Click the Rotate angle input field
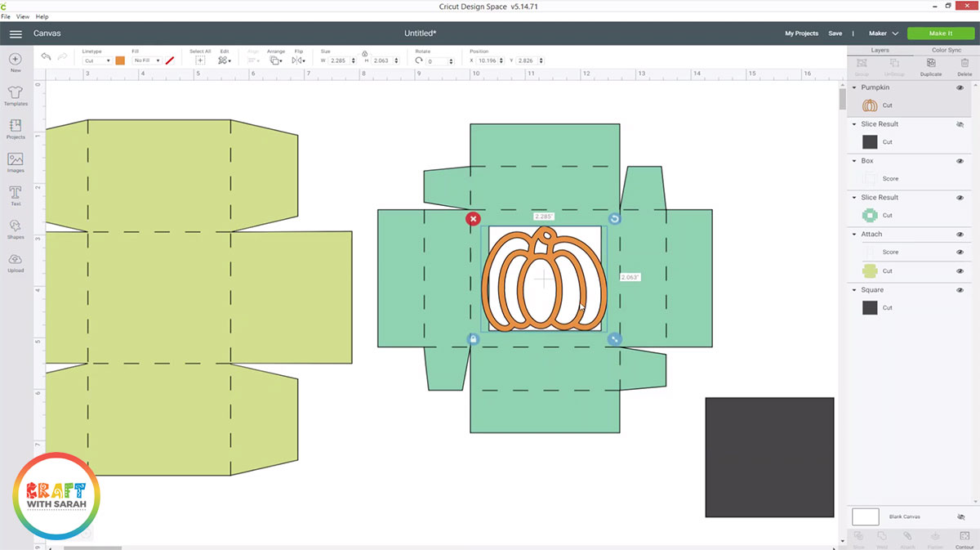The height and width of the screenshot is (550, 980). [x=439, y=61]
